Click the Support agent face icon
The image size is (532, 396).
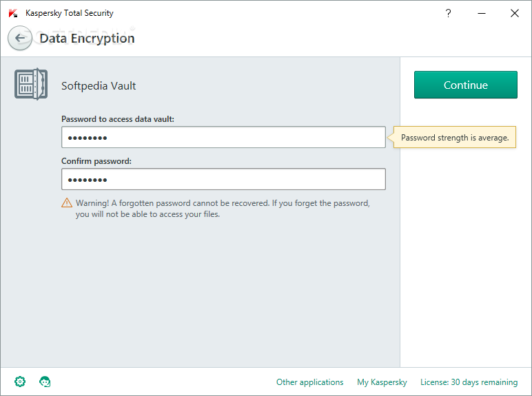pos(45,382)
